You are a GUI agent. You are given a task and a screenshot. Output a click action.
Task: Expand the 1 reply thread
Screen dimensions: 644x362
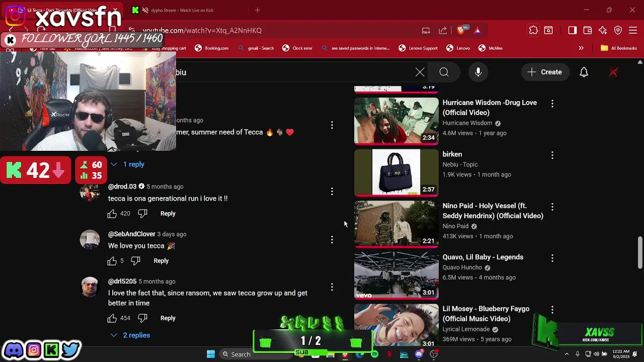[x=127, y=164]
